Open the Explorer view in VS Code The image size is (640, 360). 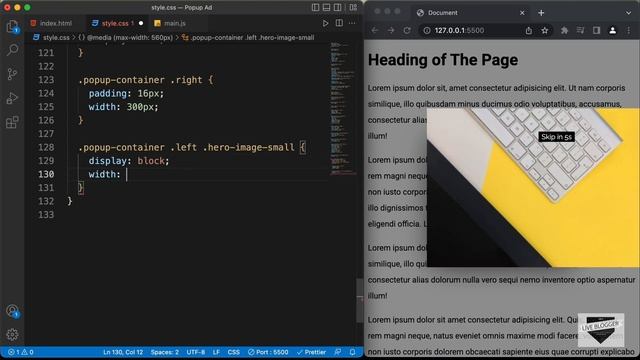tap(12, 27)
